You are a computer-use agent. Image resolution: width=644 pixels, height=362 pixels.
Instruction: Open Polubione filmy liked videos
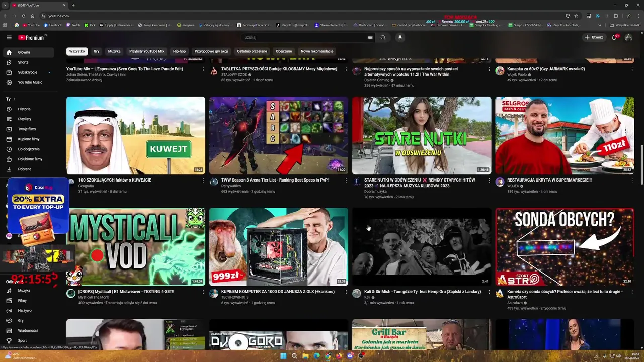pyautogui.click(x=28, y=159)
